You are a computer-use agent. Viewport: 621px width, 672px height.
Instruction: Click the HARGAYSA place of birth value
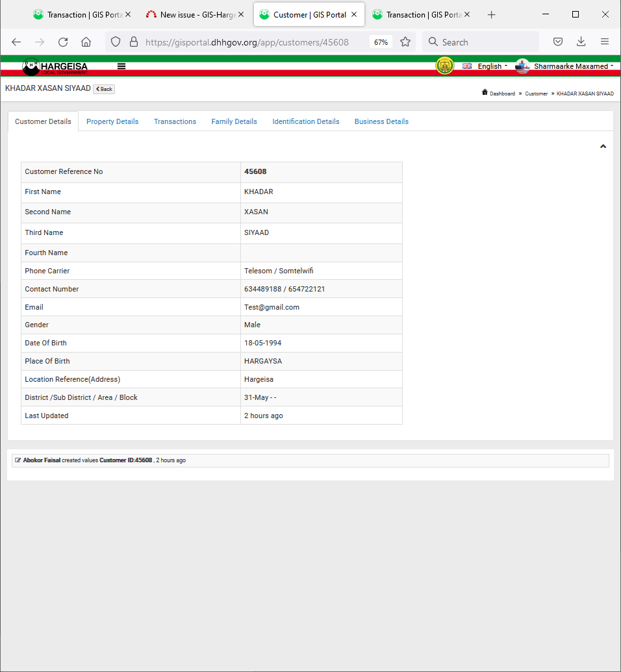click(263, 361)
